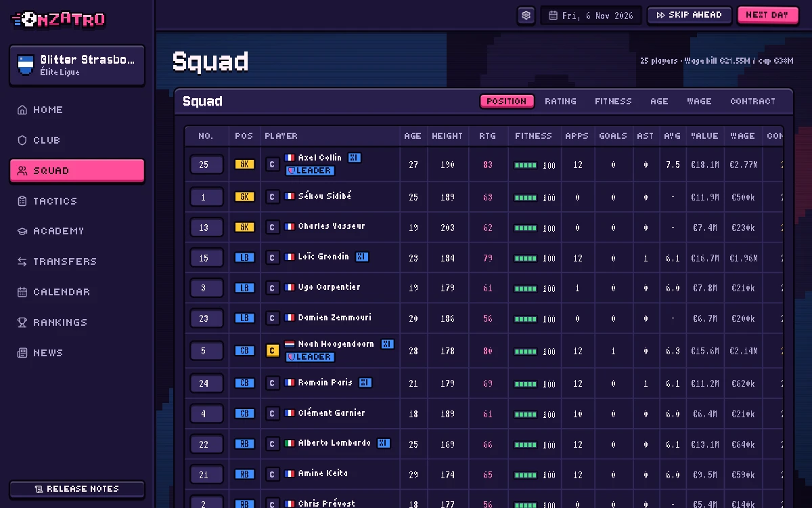This screenshot has height=508, width=812.
Task: Sort squad by Fitness tab
Action: (x=613, y=102)
